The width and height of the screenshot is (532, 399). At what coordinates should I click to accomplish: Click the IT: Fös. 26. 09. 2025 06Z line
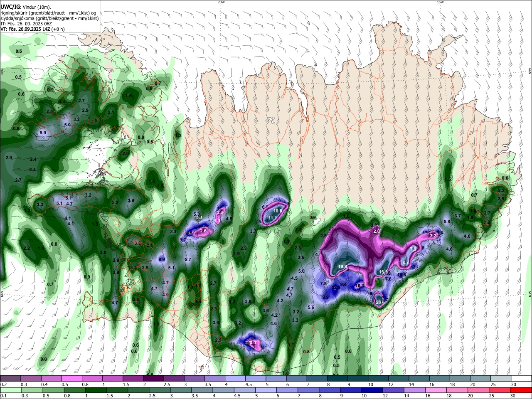[27, 24]
